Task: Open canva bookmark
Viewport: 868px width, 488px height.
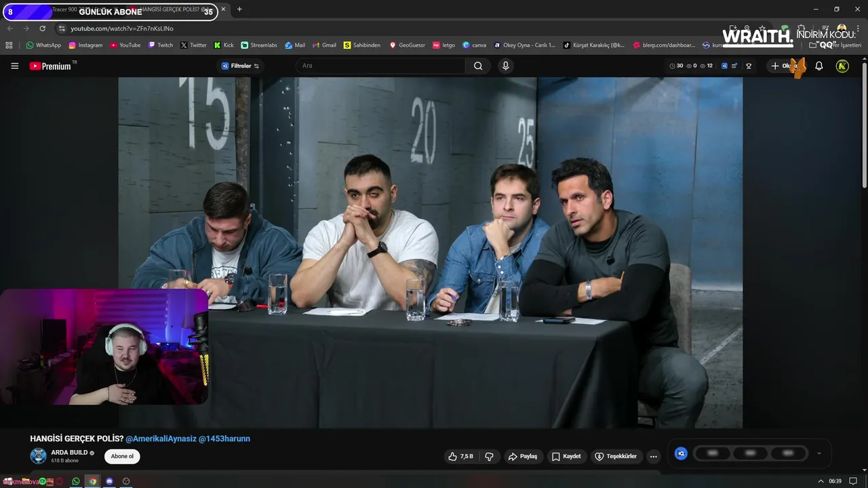Action: click(474, 45)
